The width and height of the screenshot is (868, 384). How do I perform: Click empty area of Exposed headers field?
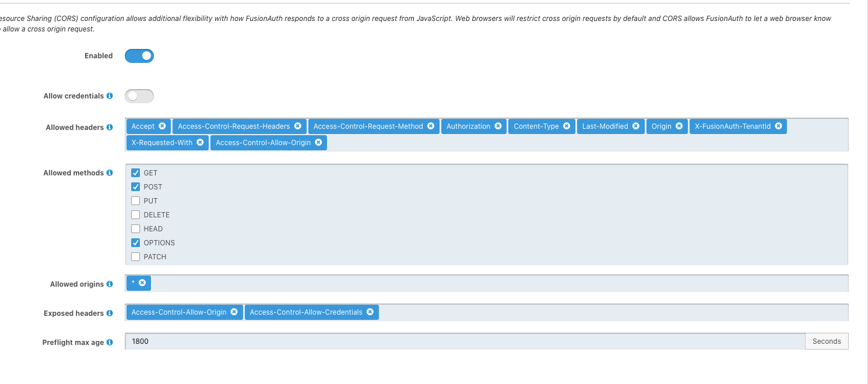coord(612,313)
